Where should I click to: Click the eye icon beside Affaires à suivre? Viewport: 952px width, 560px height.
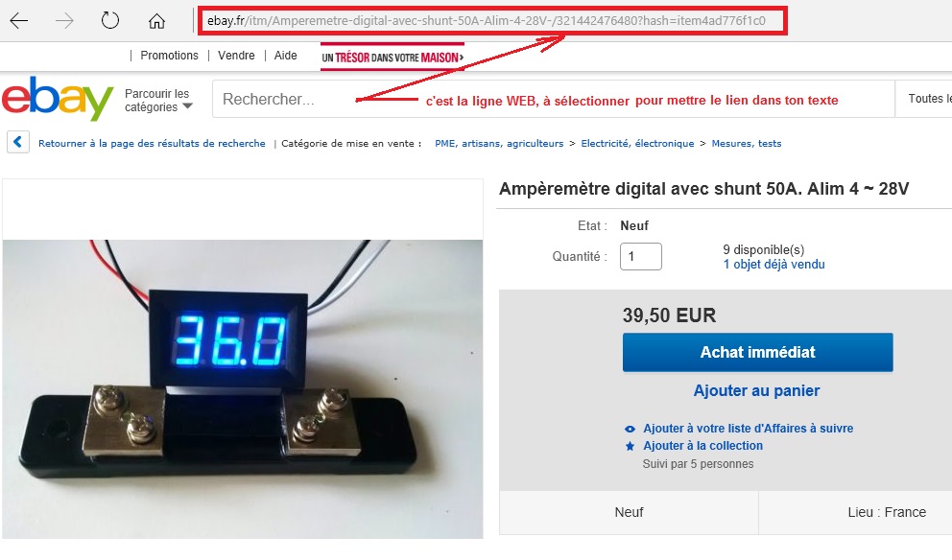coord(630,429)
